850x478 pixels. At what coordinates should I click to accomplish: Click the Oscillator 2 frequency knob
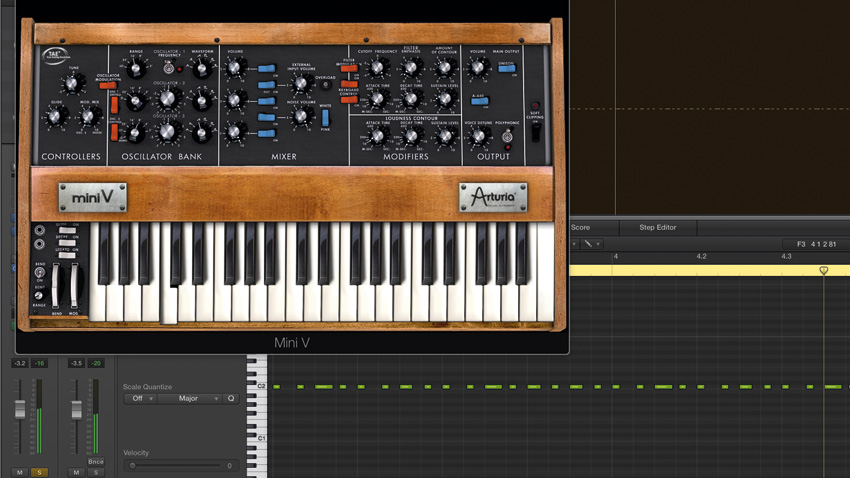[169, 99]
